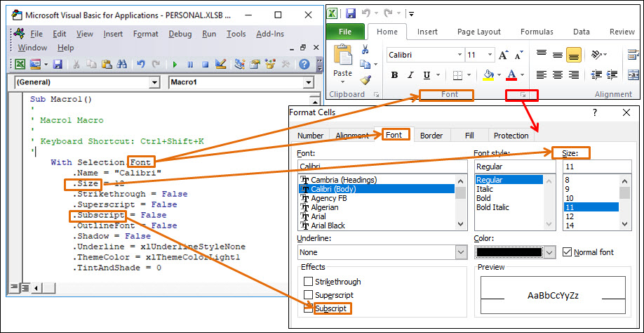The width and height of the screenshot is (644, 333).
Task: Click the Orientation icon in Alignment group
Action: [x=596, y=55]
